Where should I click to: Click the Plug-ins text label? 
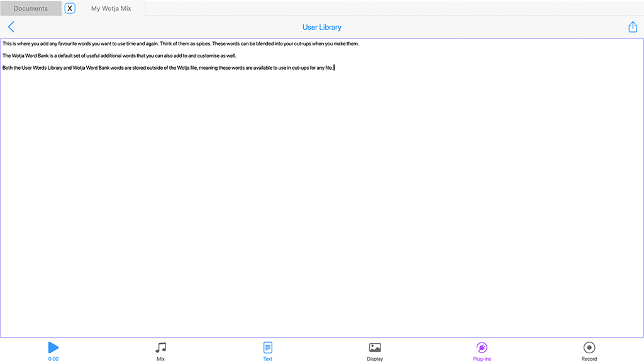click(x=482, y=359)
